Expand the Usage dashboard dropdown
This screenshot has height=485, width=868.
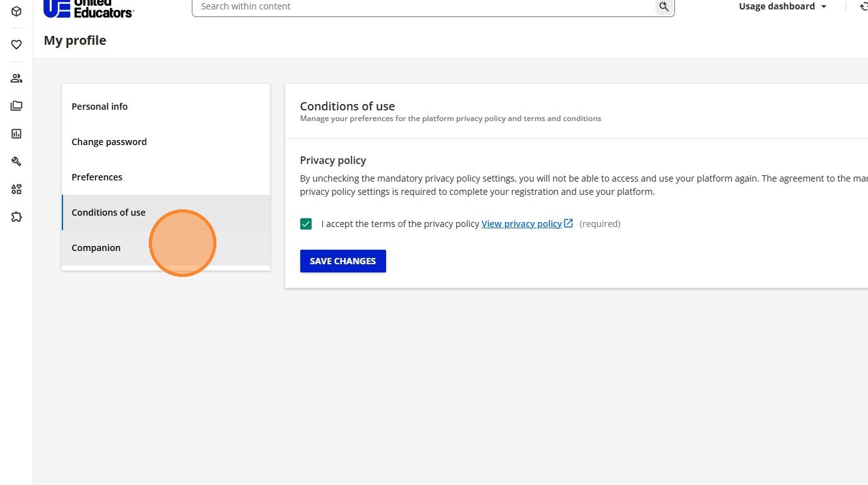pos(783,6)
